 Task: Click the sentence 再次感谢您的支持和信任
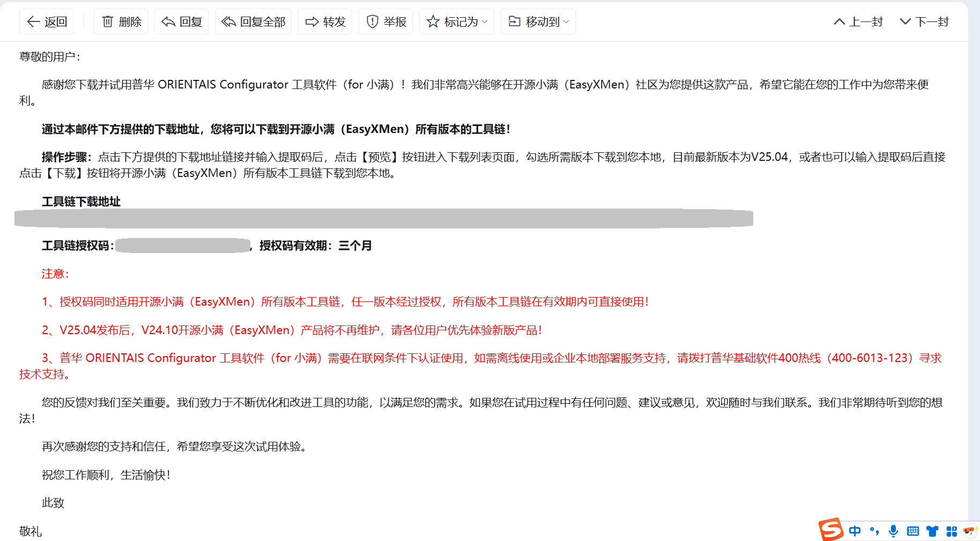coord(175,447)
